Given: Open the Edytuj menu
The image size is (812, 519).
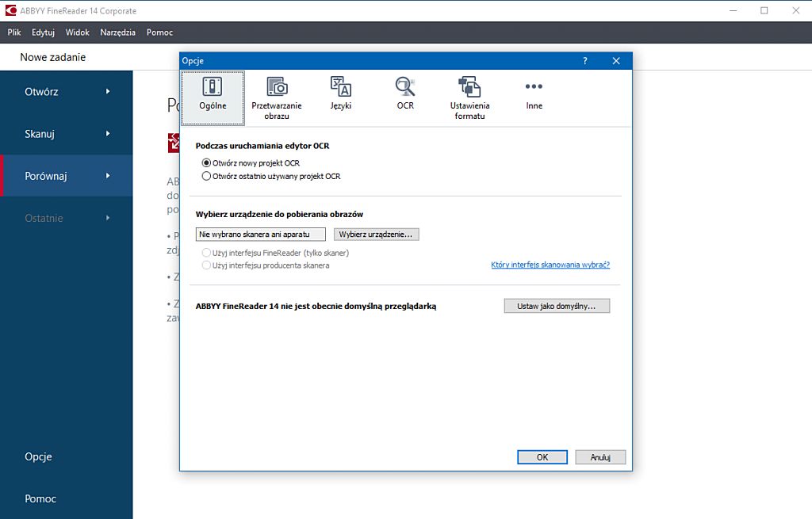Looking at the screenshot, I should coord(43,32).
